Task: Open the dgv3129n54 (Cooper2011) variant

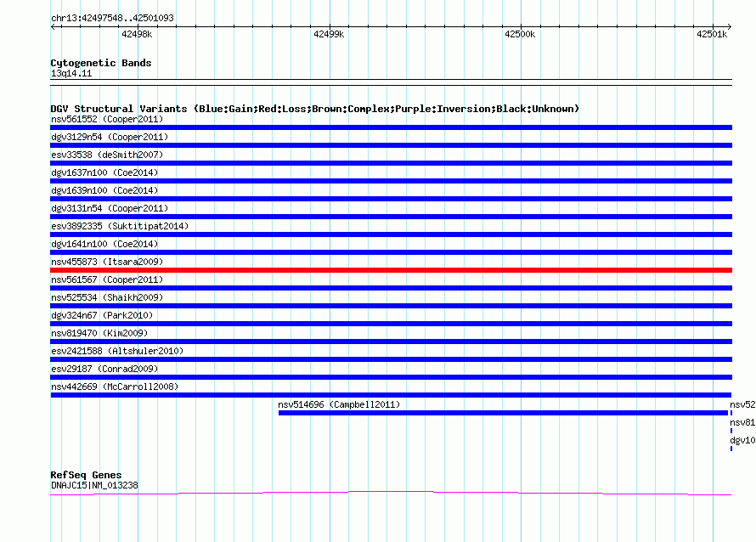Action: [110, 138]
